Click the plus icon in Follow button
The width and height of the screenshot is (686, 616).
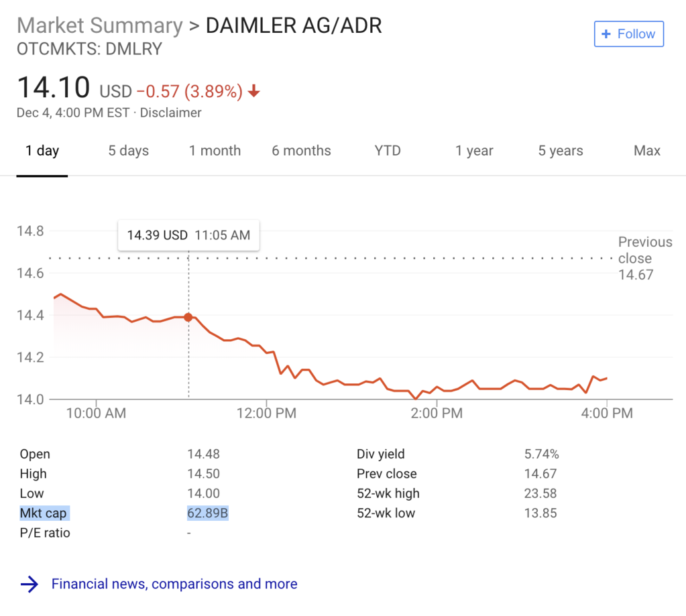pos(606,34)
